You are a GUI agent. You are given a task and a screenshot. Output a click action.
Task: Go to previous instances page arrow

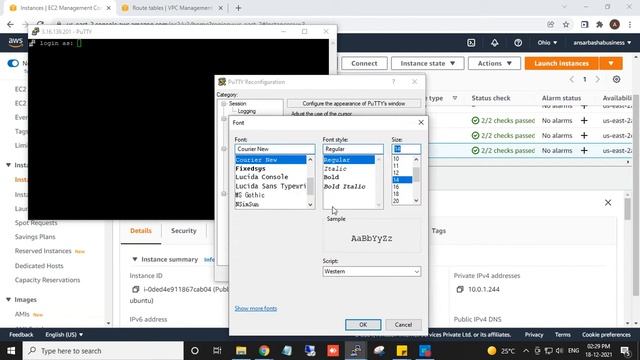tap(572, 79)
